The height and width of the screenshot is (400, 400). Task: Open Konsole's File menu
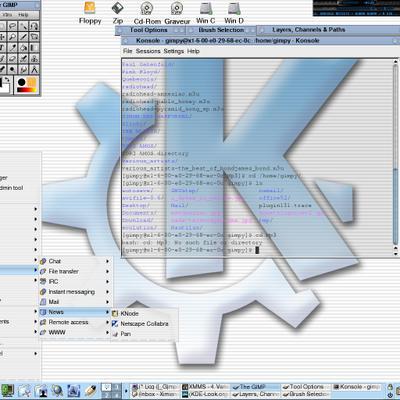coord(128,51)
